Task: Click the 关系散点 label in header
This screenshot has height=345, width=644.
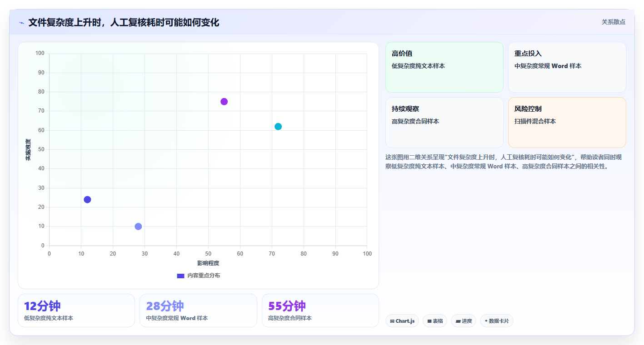Action: pyautogui.click(x=614, y=22)
